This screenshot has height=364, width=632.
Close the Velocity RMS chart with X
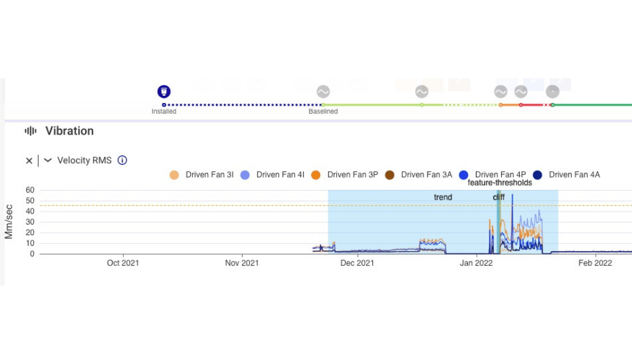(29, 161)
